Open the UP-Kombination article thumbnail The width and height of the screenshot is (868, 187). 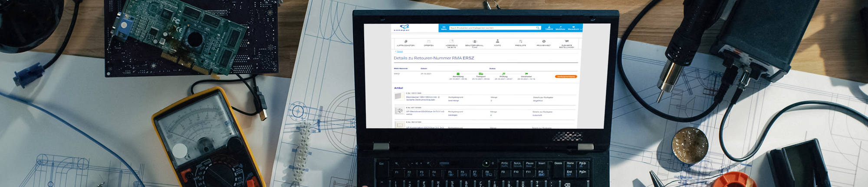pos(400,125)
